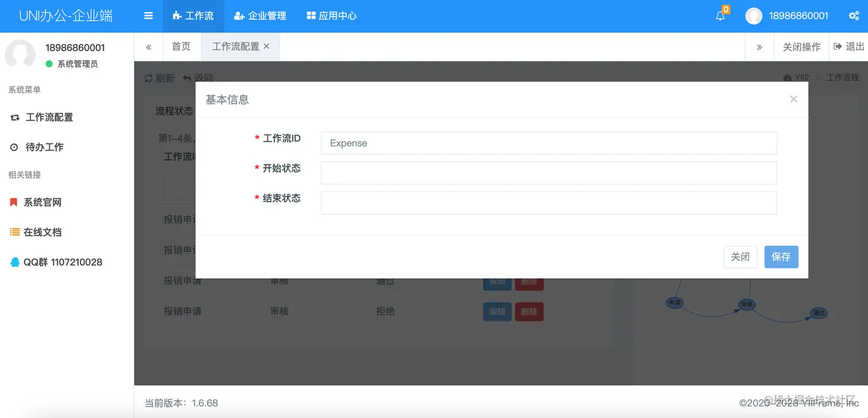This screenshot has height=418, width=868.
Task: Switch to the 首页 tab
Action: coord(181,46)
